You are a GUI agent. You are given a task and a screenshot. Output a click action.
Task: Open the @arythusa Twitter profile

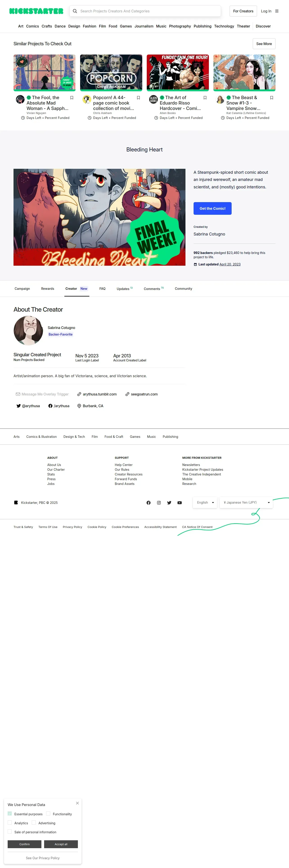(x=28, y=406)
